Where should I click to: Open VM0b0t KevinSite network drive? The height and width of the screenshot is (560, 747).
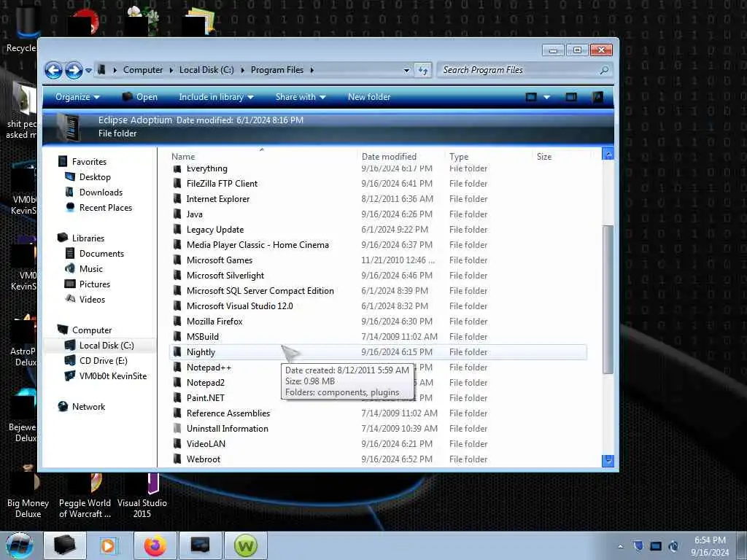[x=113, y=376]
